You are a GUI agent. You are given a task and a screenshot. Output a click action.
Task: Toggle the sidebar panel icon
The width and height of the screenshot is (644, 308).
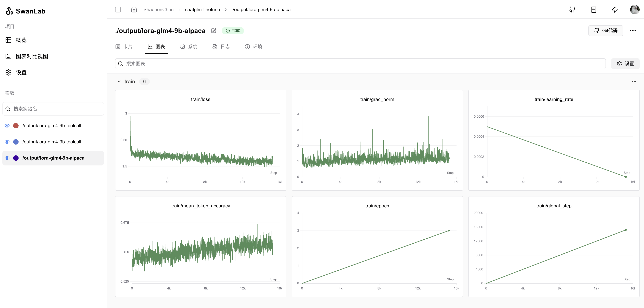[x=118, y=9]
